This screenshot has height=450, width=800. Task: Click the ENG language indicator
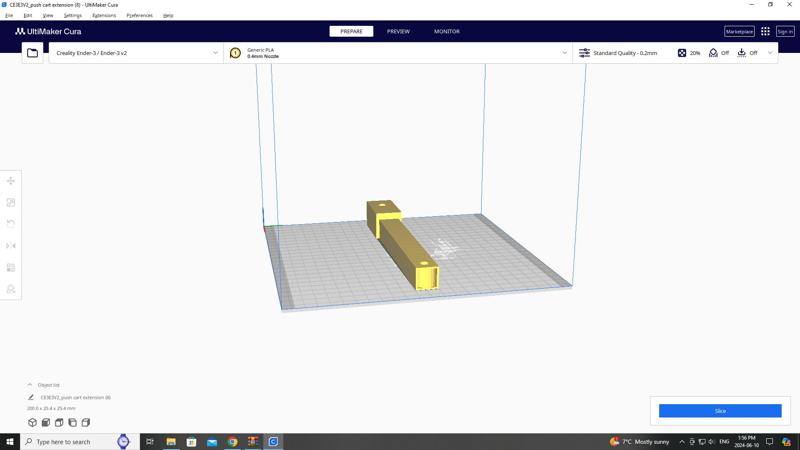724,442
